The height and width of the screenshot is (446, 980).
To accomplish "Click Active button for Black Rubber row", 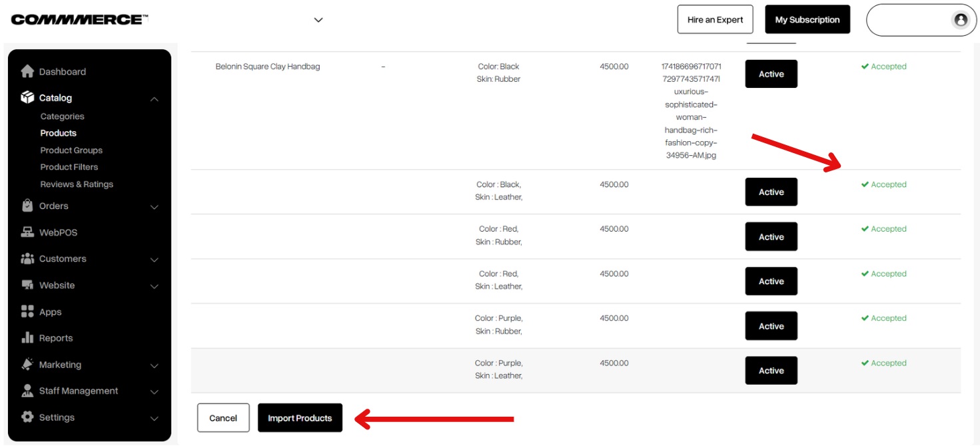I will click(x=771, y=74).
